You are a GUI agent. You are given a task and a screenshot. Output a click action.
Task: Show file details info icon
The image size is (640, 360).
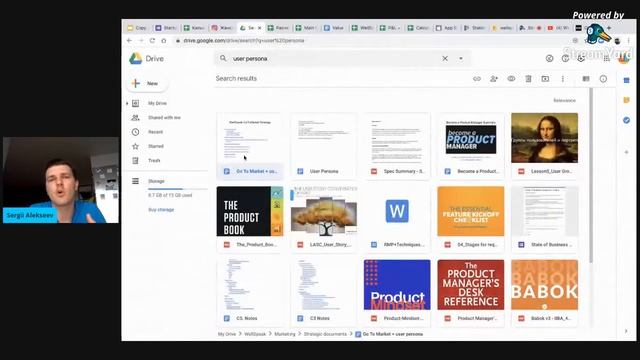click(x=603, y=79)
